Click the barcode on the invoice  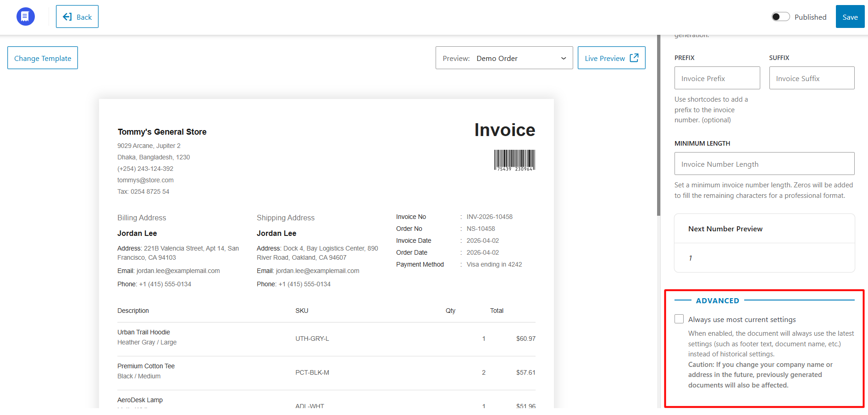point(514,160)
